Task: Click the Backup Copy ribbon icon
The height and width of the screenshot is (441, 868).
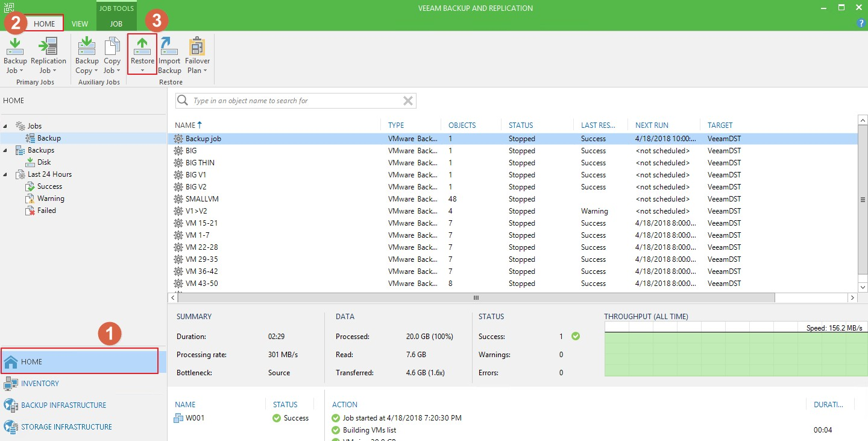Action: point(87,47)
